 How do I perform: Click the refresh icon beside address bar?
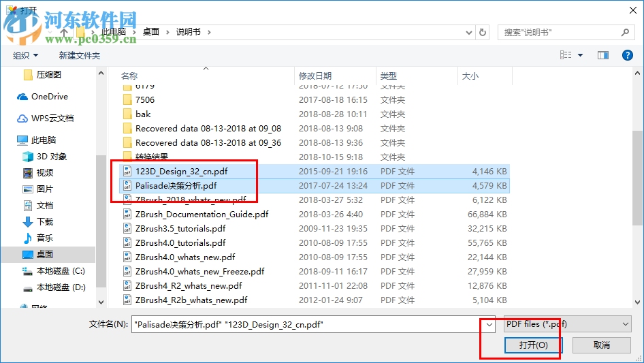(x=483, y=32)
